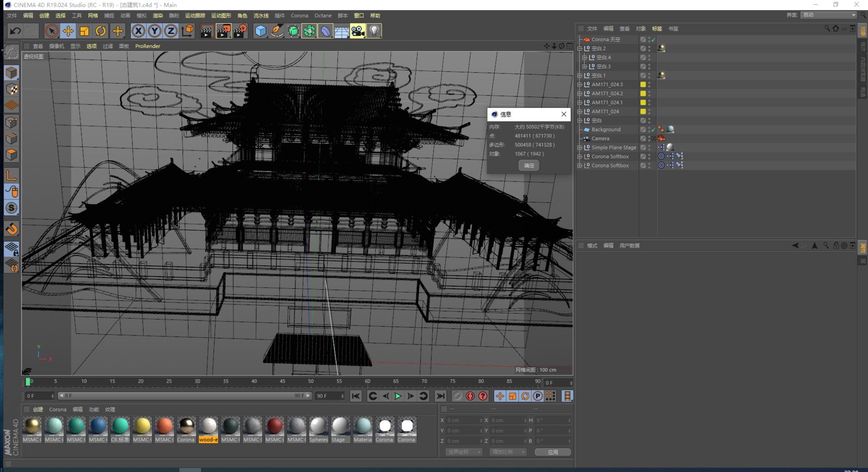The height and width of the screenshot is (472, 868).
Task: Click the Light bulb object icon
Action: [x=374, y=31]
